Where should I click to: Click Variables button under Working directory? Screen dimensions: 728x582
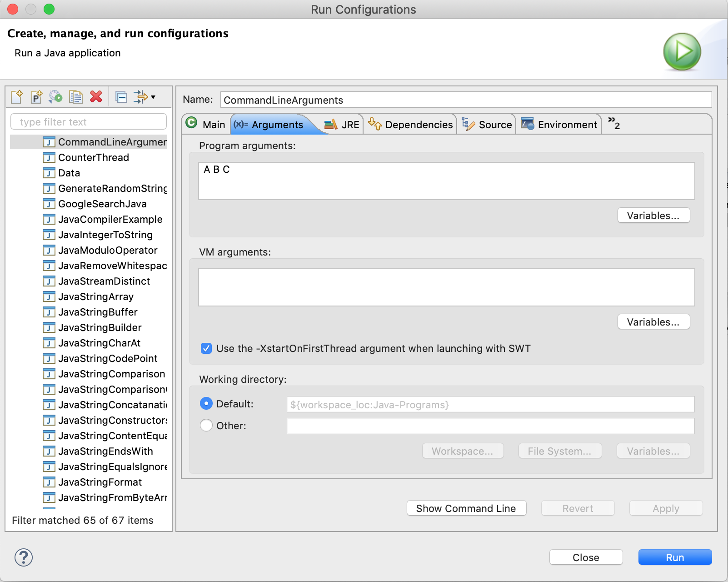(653, 451)
